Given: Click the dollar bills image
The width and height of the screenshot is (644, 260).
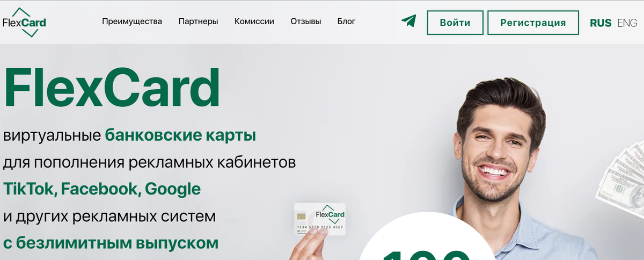Looking at the screenshot, I should click(621, 172).
